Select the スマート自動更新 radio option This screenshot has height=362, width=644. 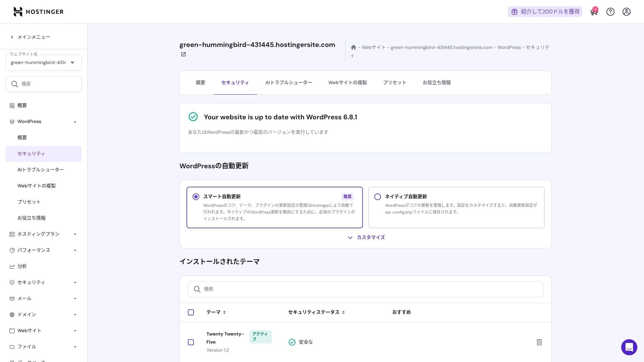[x=196, y=197]
